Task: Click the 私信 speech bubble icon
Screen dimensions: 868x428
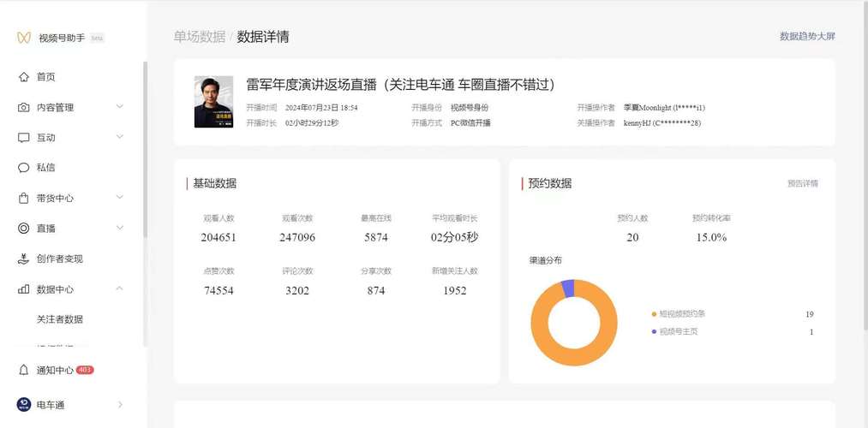Action: 23,168
